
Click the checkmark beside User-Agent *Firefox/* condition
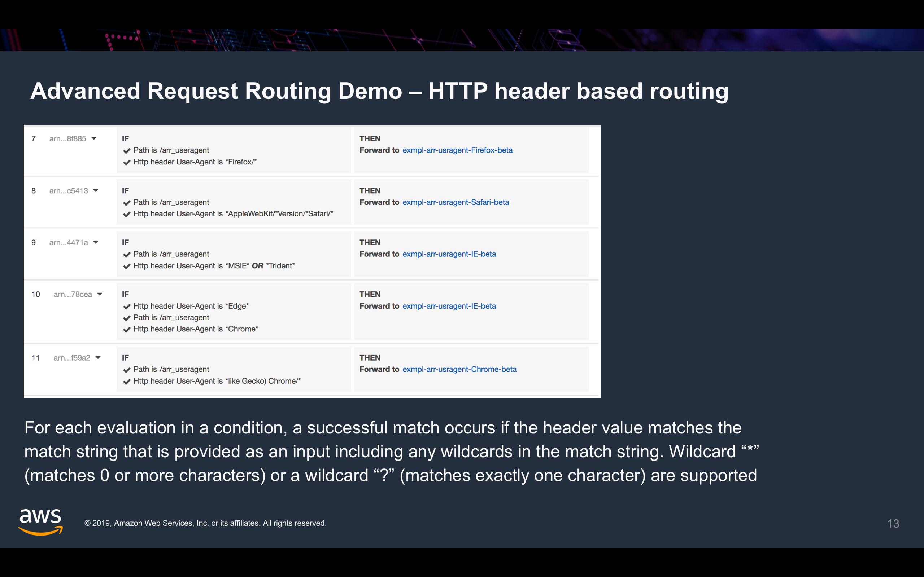point(127,162)
